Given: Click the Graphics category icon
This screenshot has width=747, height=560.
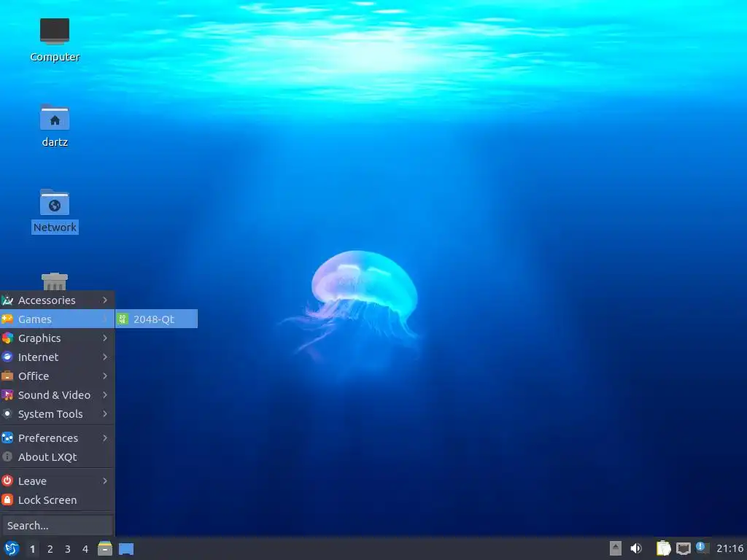Looking at the screenshot, I should 7,338.
